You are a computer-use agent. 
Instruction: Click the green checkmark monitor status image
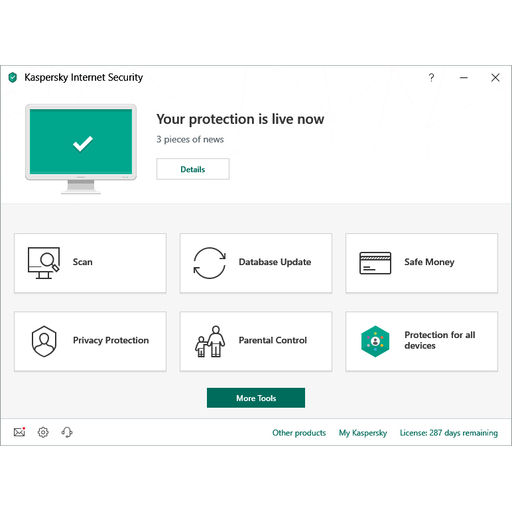[x=81, y=149]
